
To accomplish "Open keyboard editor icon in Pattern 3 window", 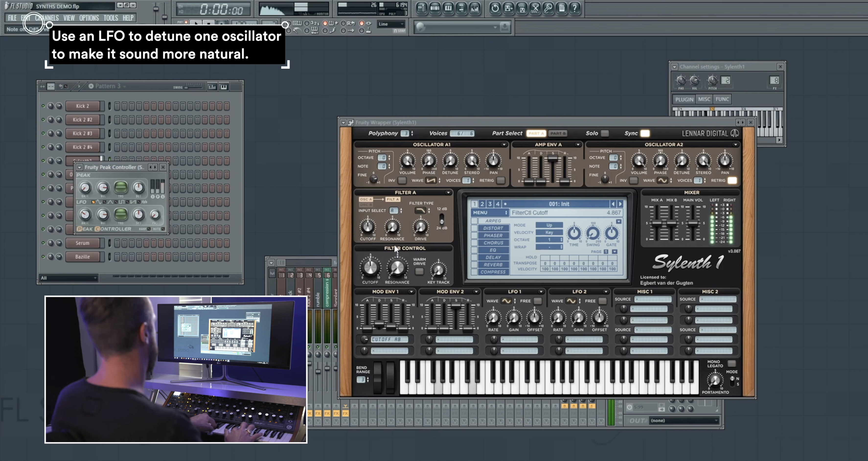I will pos(223,87).
